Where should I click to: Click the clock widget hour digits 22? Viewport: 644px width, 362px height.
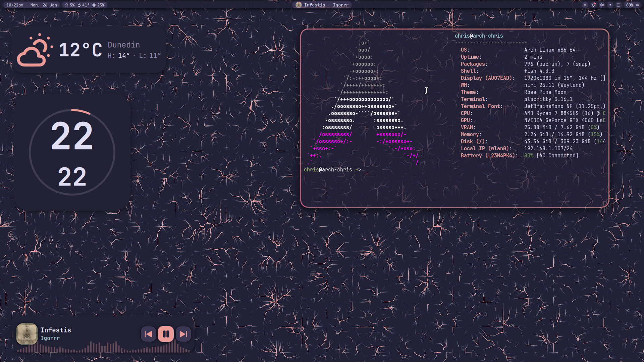click(72, 136)
